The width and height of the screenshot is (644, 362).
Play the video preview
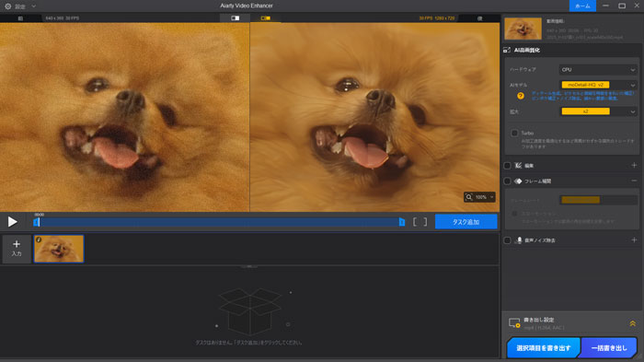coord(12,222)
